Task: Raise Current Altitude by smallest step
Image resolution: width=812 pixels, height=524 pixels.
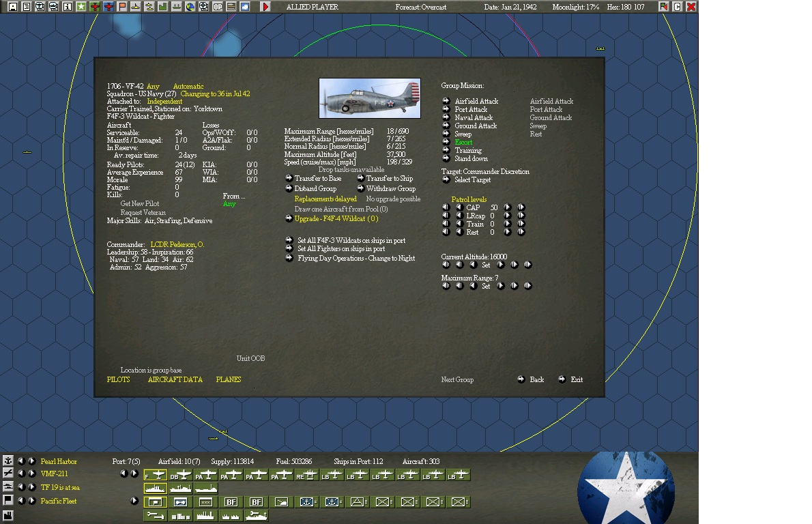Action: (500, 265)
